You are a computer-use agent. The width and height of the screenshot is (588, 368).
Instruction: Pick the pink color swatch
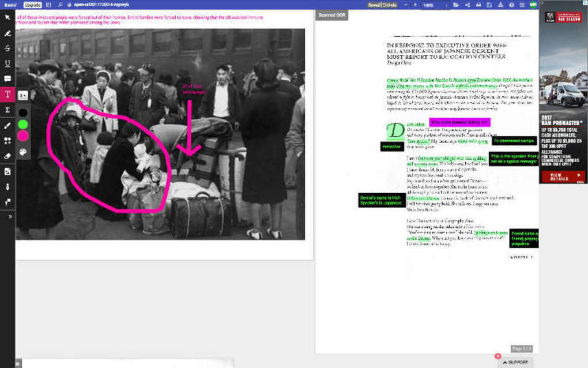tap(23, 136)
